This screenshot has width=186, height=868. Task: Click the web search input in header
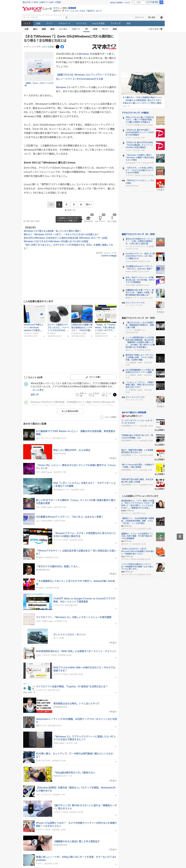tap(138, 2)
